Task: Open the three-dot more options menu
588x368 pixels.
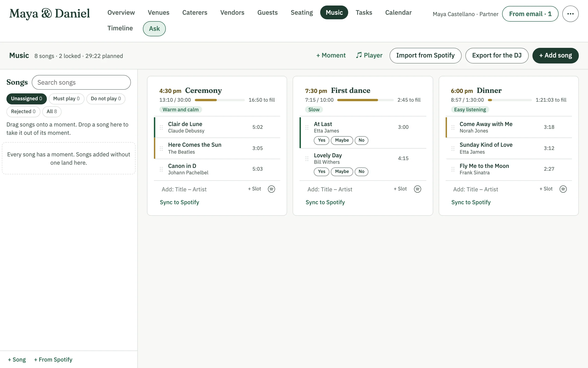Action: pyautogui.click(x=570, y=14)
